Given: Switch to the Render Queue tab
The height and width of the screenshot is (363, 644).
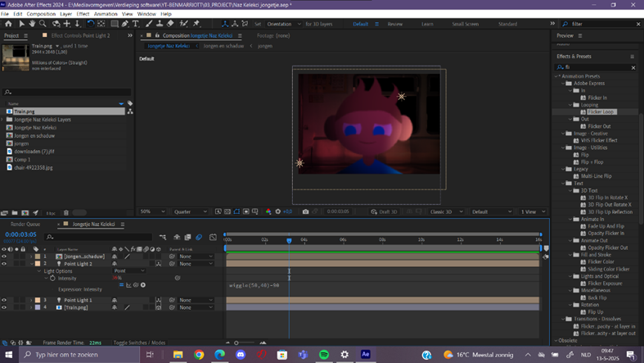Looking at the screenshot, I should [25, 224].
